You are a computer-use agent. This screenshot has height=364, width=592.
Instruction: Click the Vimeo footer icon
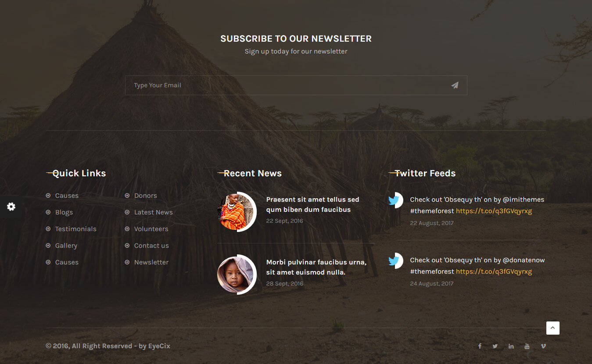click(x=543, y=346)
